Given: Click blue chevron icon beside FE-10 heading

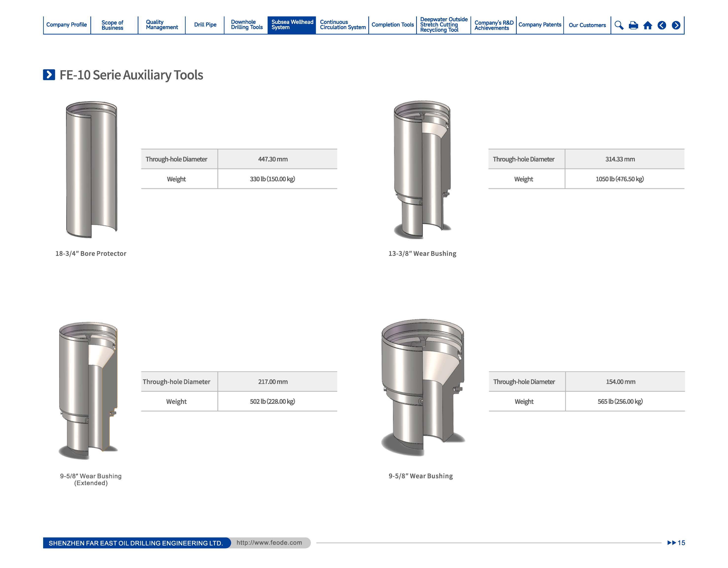Looking at the screenshot, I should click(49, 75).
